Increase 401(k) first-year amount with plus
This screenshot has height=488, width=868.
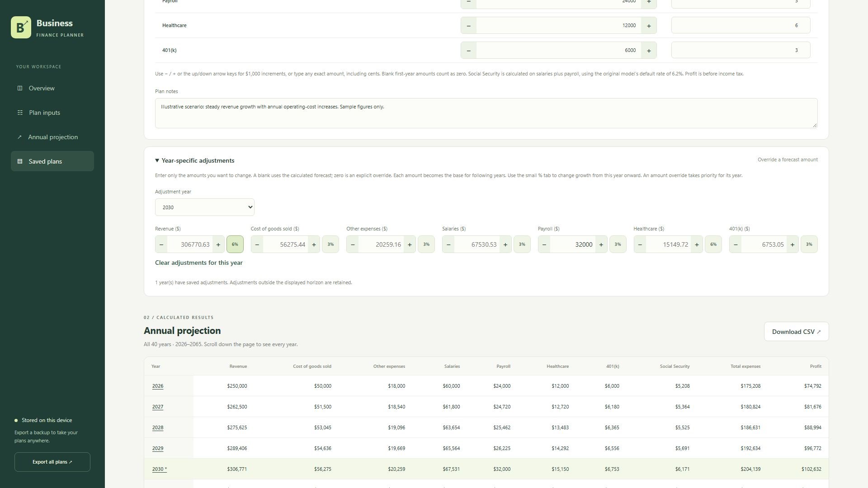pyautogui.click(x=649, y=50)
